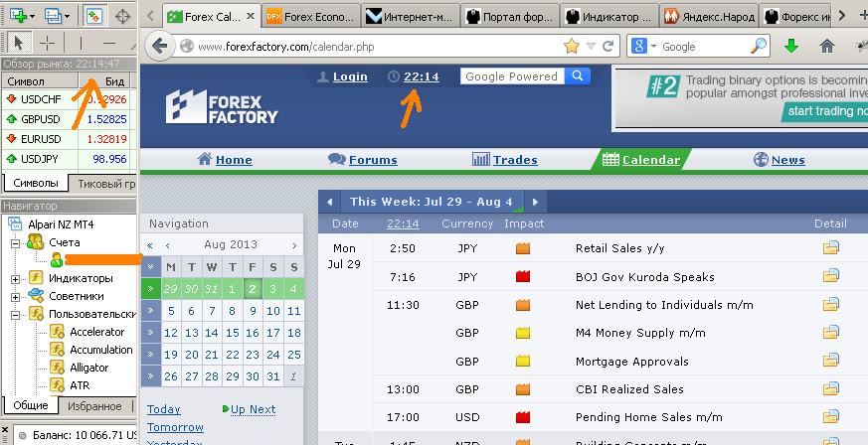868x445 pixels.
Task: Select the cursor arrow tool in MT4 toolbar
Action: pos(18,43)
